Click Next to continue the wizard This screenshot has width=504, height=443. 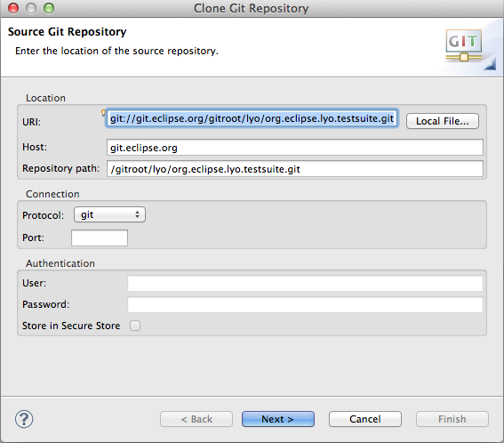click(278, 419)
